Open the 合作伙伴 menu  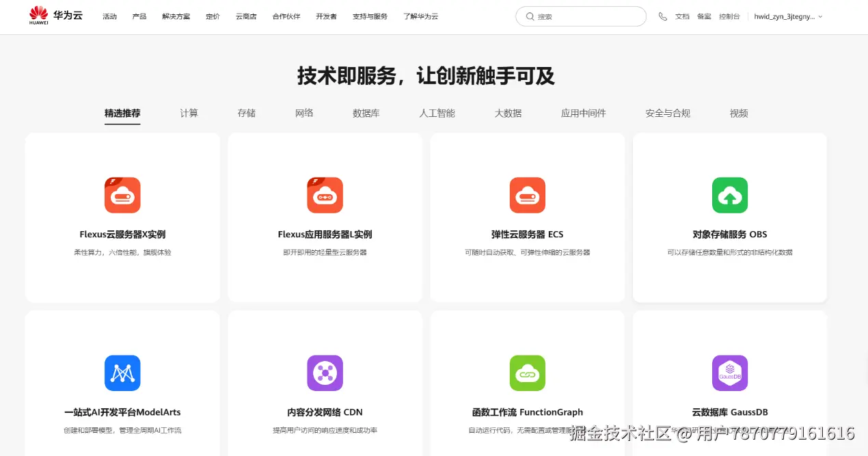pos(286,16)
